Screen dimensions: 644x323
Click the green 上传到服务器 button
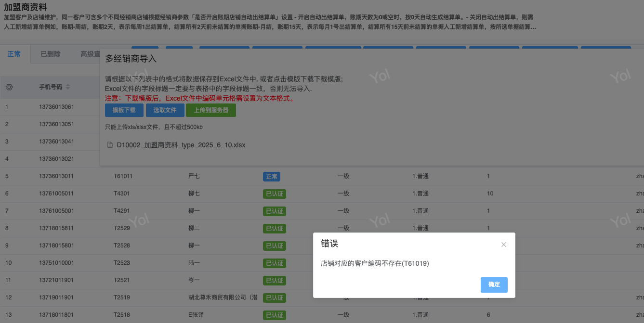pyautogui.click(x=211, y=110)
